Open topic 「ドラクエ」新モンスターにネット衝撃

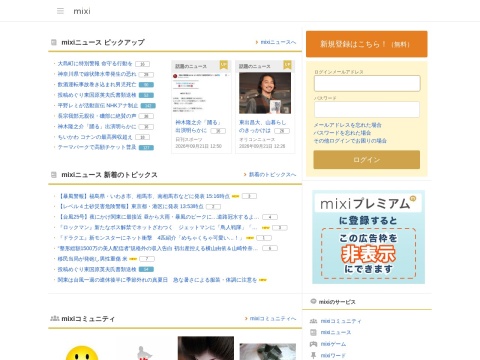point(151,238)
